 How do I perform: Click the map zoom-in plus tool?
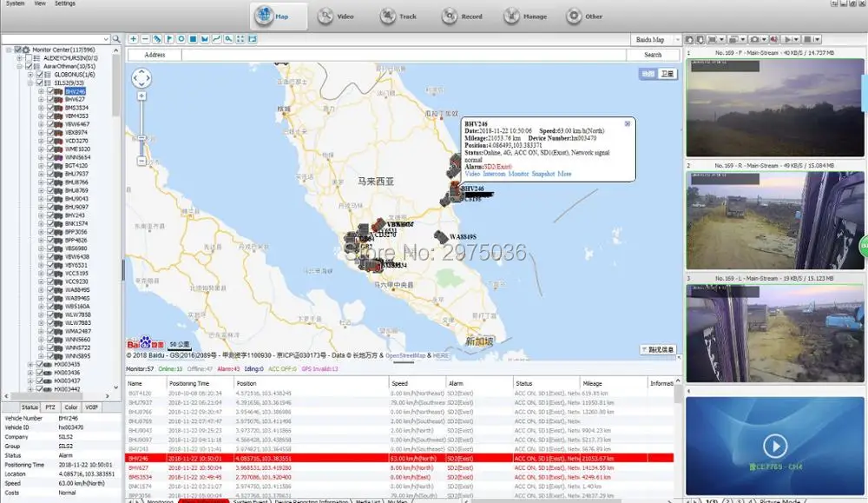pyautogui.click(x=133, y=39)
